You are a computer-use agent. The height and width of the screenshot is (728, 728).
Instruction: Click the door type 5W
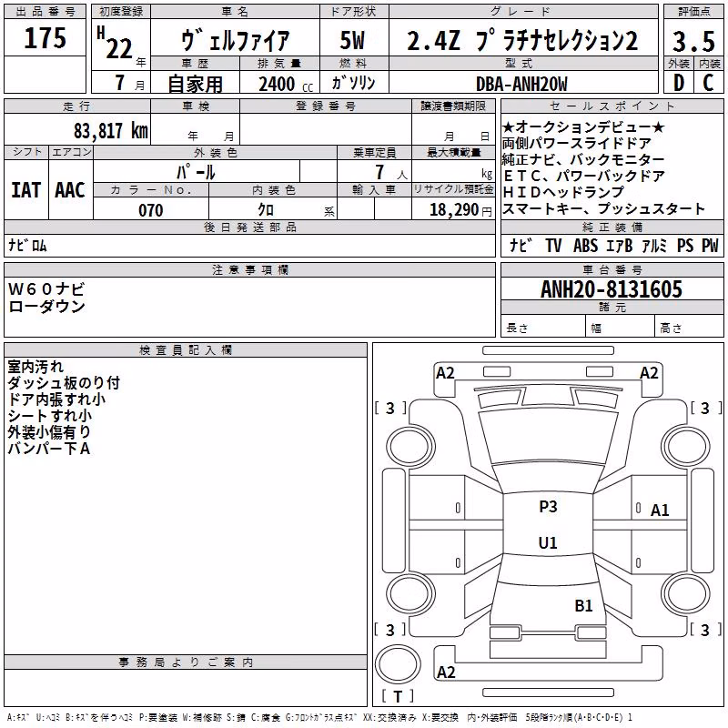click(353, 40)
